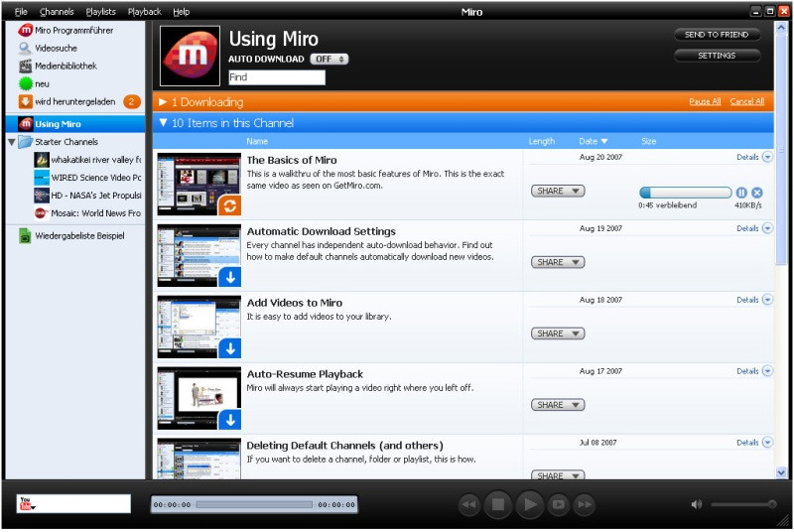
Task: Open Share menu for Add Videos to Miro
Action: point(558,333)
